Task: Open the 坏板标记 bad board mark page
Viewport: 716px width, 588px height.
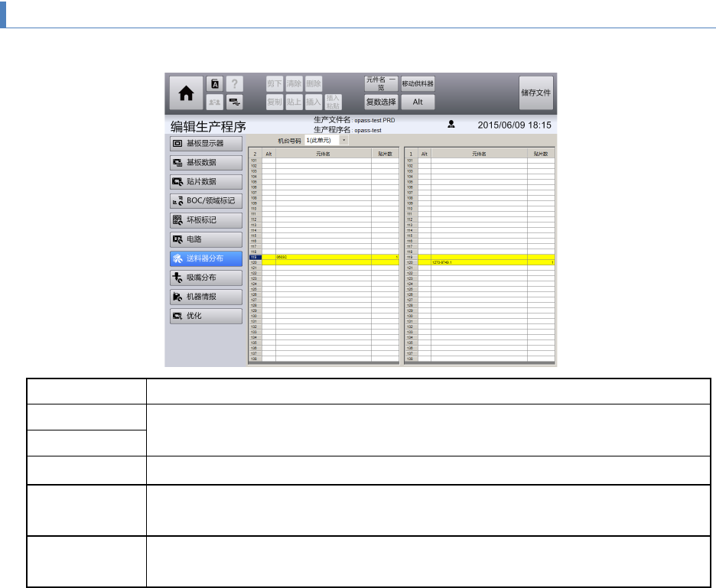Action: coord(206,220)
